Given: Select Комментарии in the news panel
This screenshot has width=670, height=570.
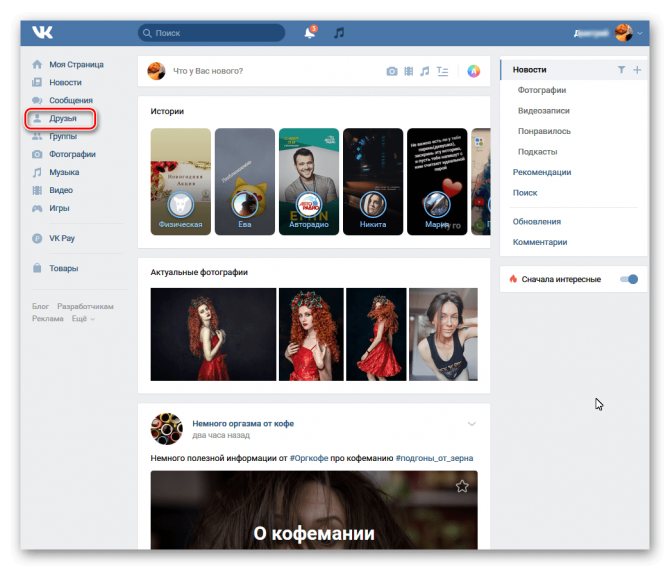Looking at the screenshot, I should click(540, 242).
